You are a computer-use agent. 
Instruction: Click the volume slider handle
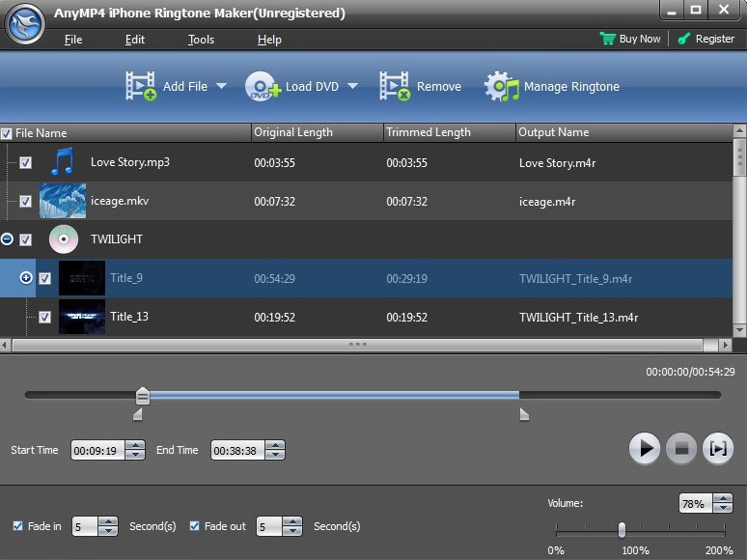622,529
